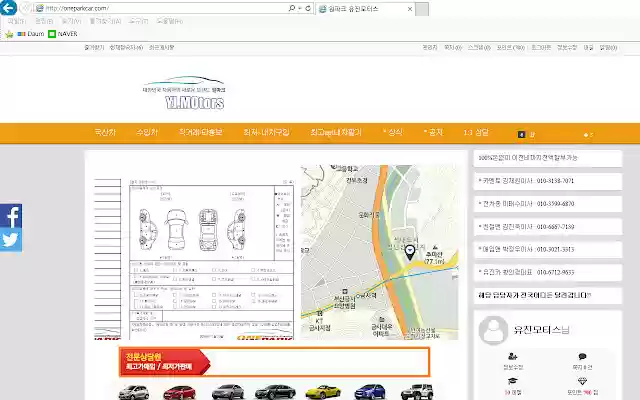Close the open browser tab

pos(410,9)
